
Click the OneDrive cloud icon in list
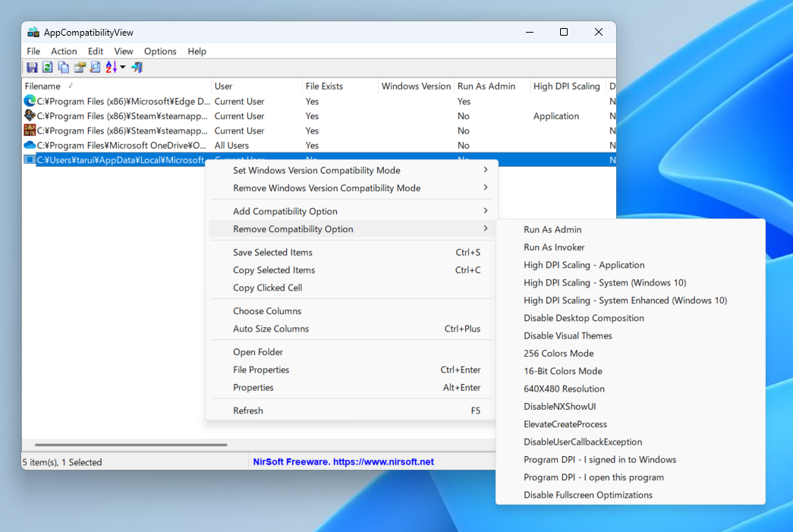(x=30, y=145)
